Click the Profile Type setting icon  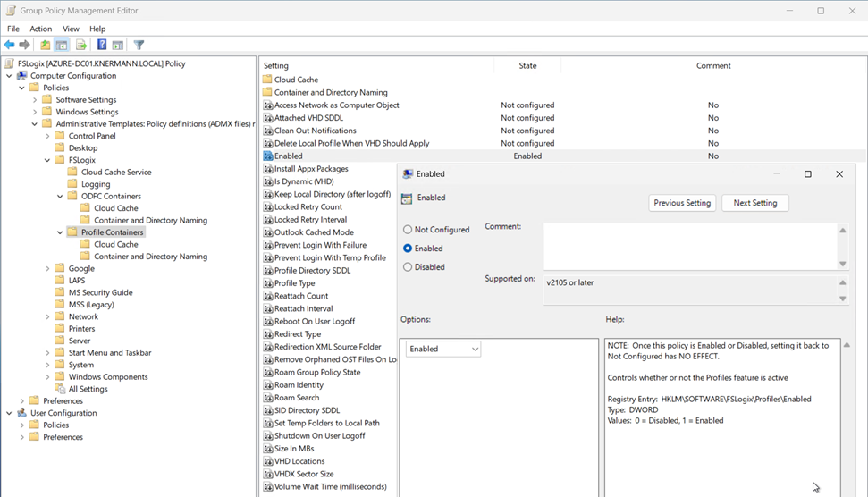[268, 282]
